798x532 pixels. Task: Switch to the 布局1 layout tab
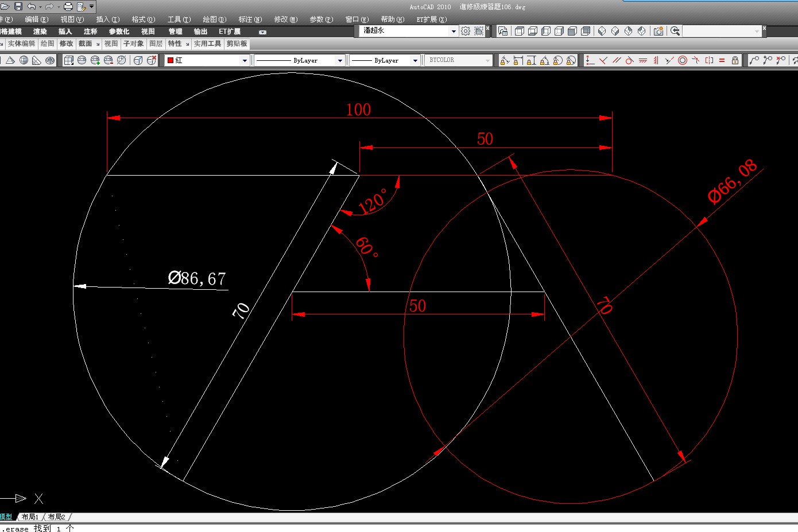coord(30,517)
